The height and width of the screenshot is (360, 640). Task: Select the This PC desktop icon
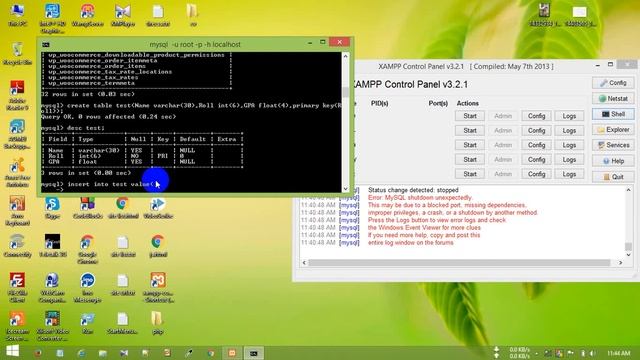pyautogui.click(x=17, y=15)
